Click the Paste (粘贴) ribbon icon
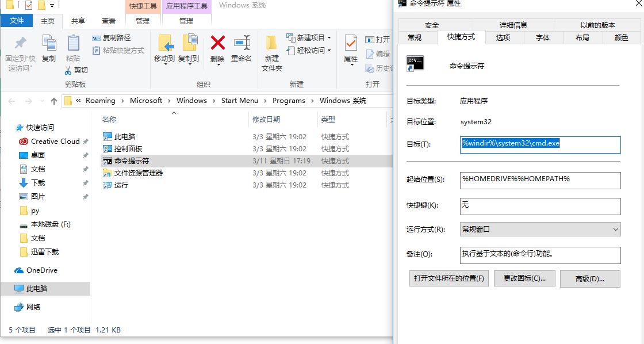This screenshot has width=644, height=344. pyautogui.click(x=73, y=44)
